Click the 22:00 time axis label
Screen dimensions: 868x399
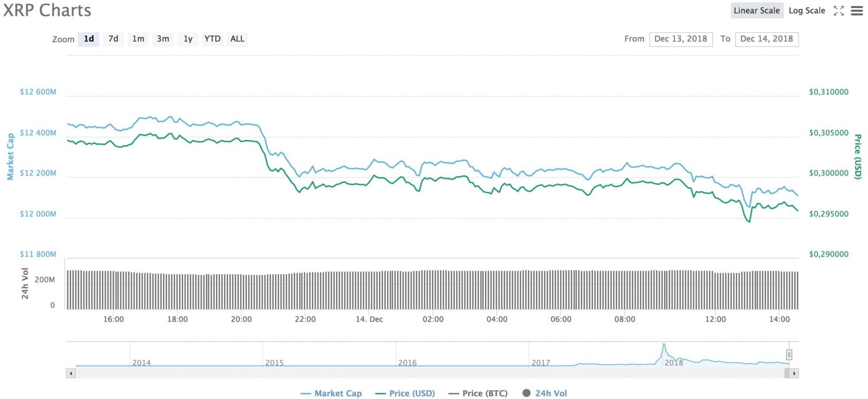click(305, 319)
